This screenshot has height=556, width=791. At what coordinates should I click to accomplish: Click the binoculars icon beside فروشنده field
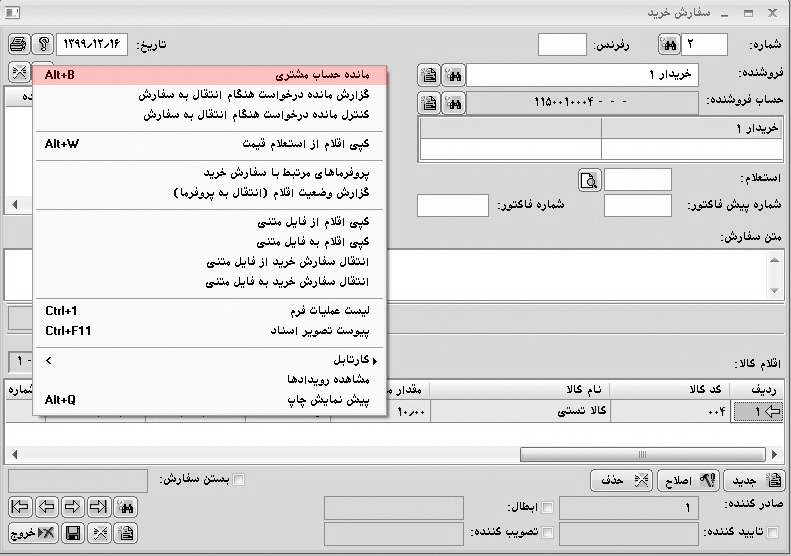tap(454, 75)
